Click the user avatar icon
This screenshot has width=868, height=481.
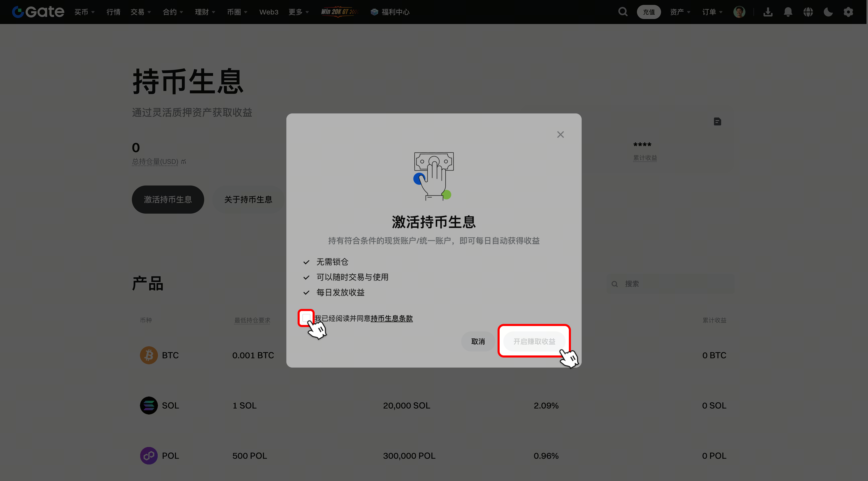click(739, 12)
